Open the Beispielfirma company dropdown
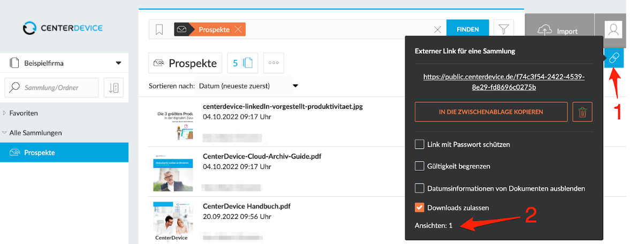644x244 pixels. (x=64, y=63)
